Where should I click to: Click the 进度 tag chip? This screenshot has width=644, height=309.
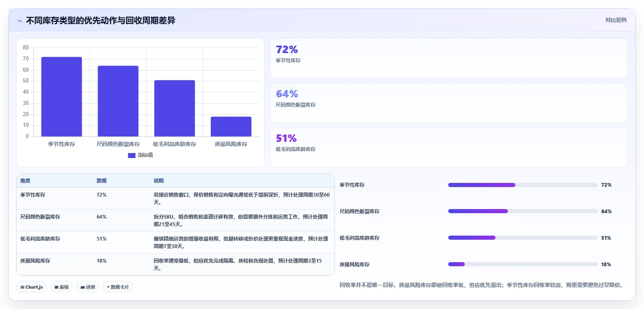click(88, 287)
